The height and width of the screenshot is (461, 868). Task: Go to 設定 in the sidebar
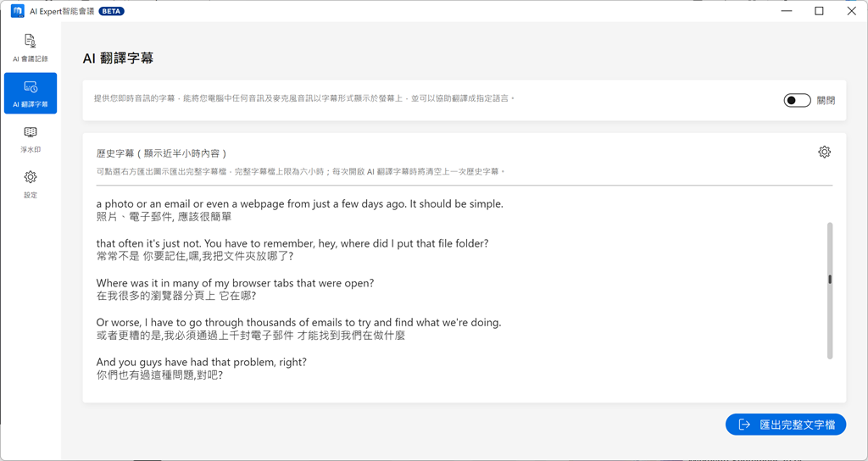(31, 184)
